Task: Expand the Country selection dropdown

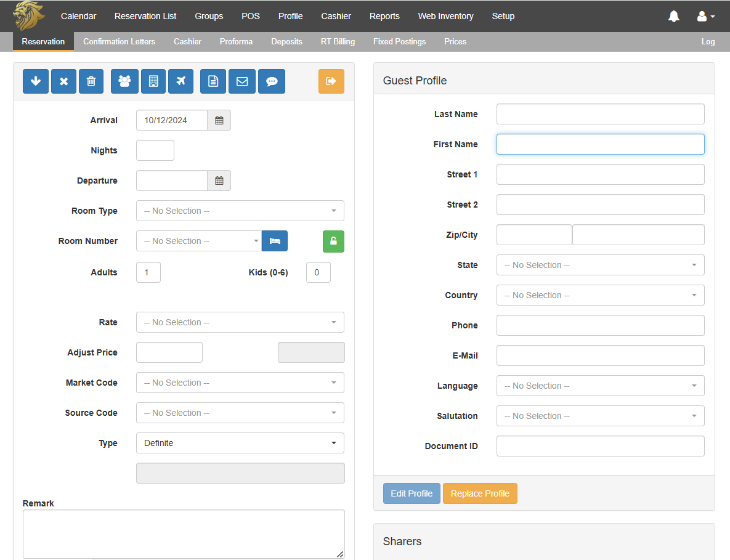Action: [x=600, y=295]
